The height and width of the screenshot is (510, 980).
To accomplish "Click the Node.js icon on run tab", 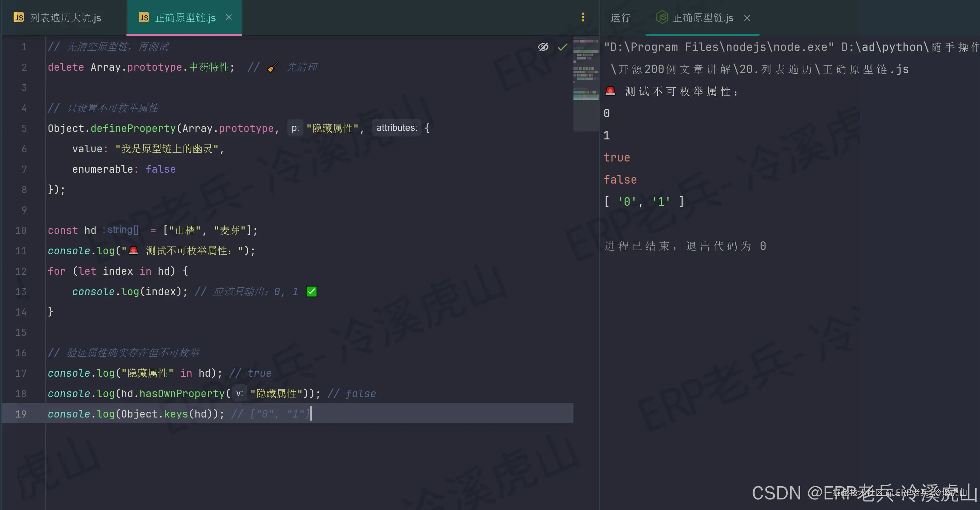I will [661, 17].
